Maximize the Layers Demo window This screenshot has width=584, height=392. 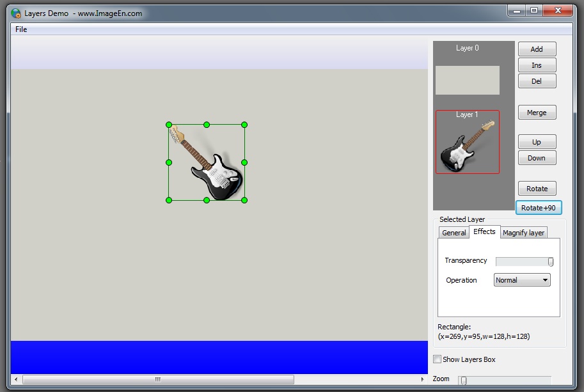tap(534, 11)
